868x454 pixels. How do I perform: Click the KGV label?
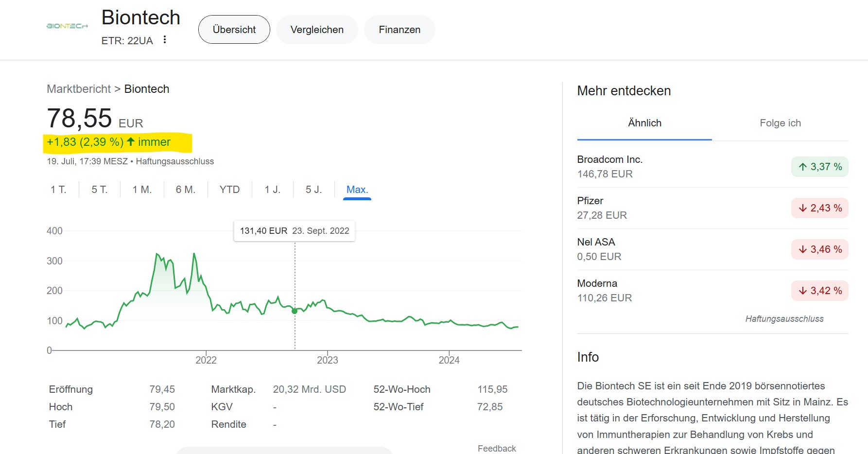[222, 407]
